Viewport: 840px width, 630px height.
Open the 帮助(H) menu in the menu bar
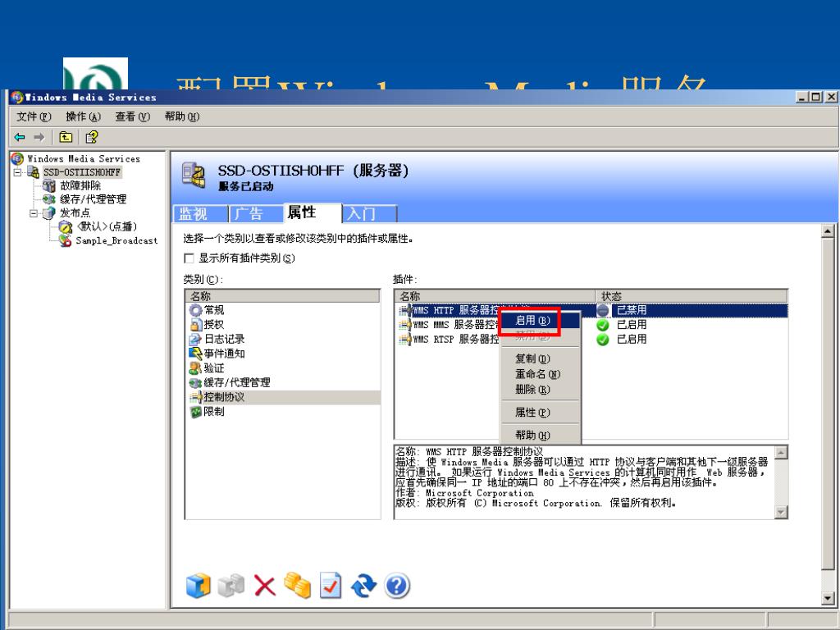181,116
